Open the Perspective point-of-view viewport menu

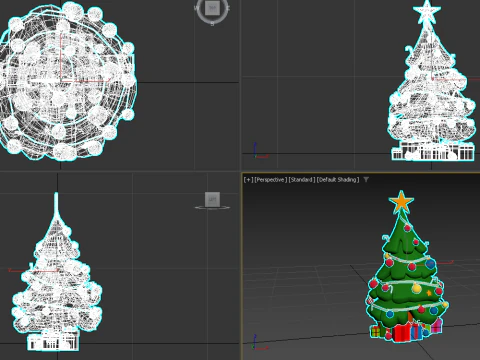[x=270, y=180]
